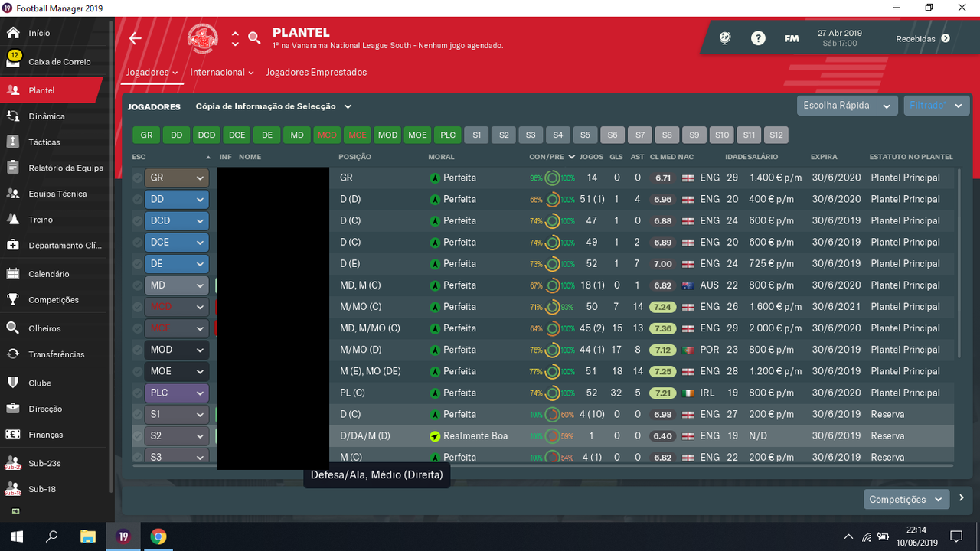Screen dimensions: 980x551
Task: Toggle selection circle for the DD row
Action: point(137,199)
